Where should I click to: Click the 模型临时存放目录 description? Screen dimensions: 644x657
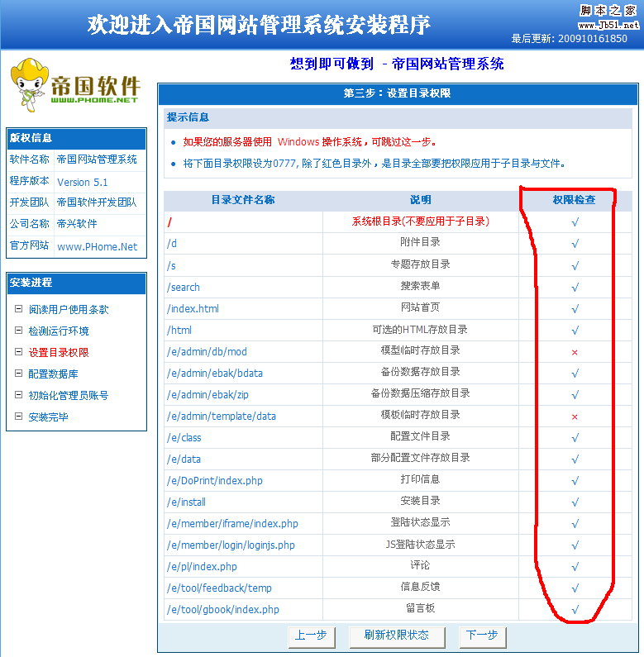(421, 350)
